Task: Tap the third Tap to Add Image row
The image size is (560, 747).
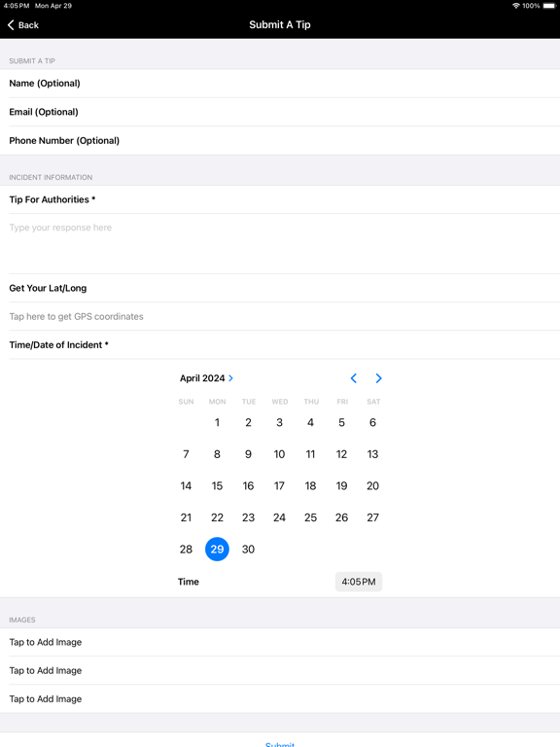Action: [280, 699]
